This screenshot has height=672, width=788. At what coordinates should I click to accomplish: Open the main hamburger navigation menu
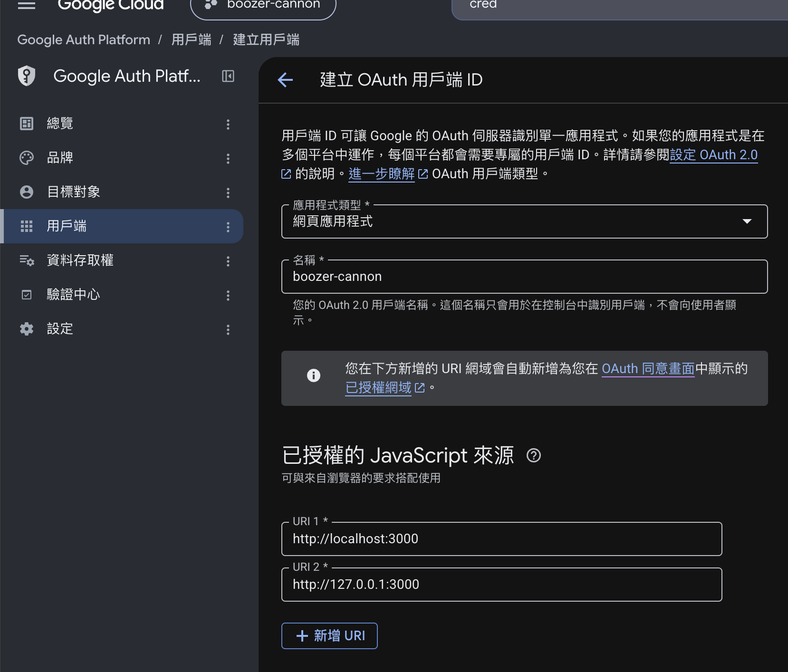pos(27,5)
